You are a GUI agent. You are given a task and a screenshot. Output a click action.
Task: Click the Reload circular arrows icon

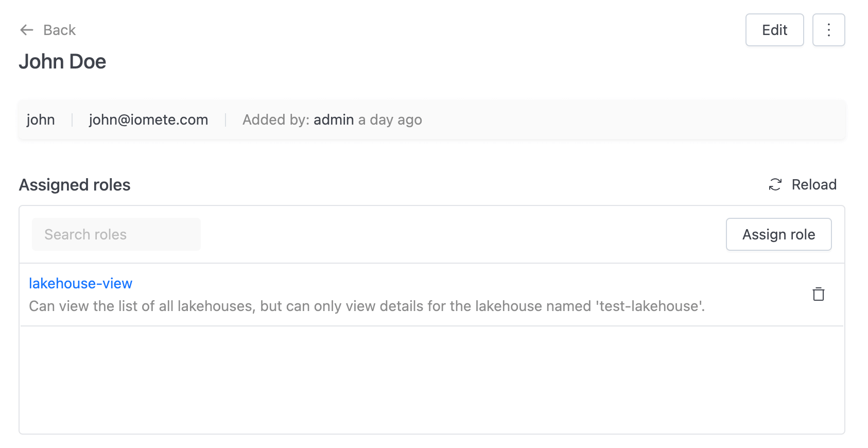coord(775,184)
